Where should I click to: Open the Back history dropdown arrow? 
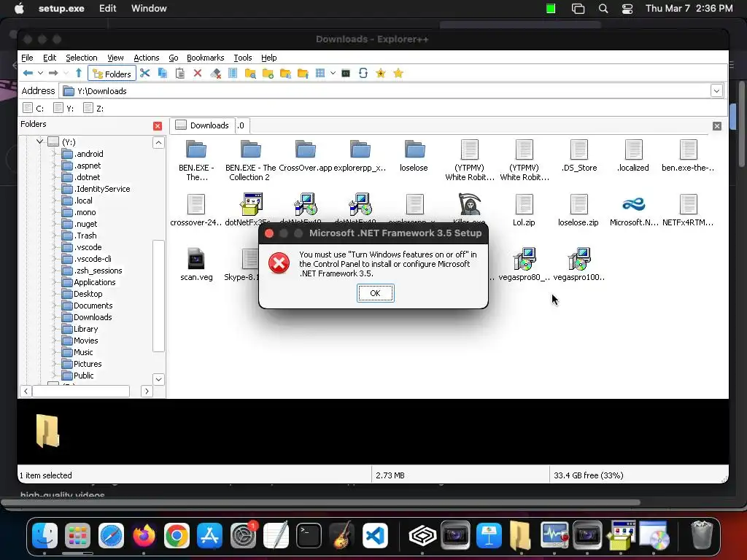tap(41, 74)
